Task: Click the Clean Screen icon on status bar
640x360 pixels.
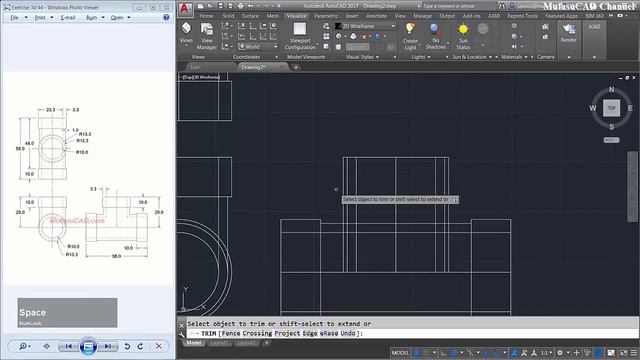Action: (x=623, y=353)
